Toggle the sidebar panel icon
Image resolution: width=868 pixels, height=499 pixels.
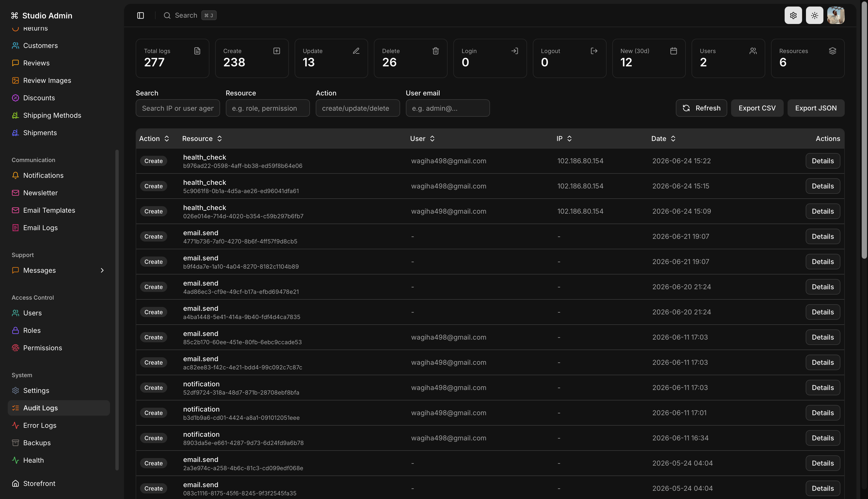[x=141, y=16]
